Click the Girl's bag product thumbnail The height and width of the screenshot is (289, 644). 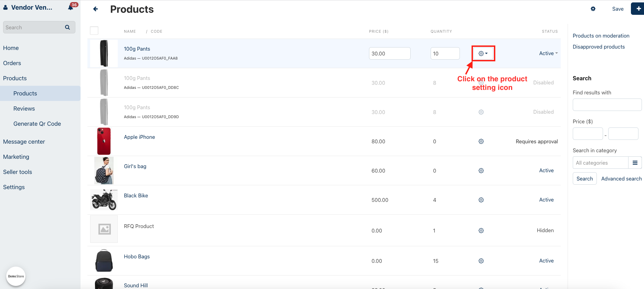click(x=104, y=171)
